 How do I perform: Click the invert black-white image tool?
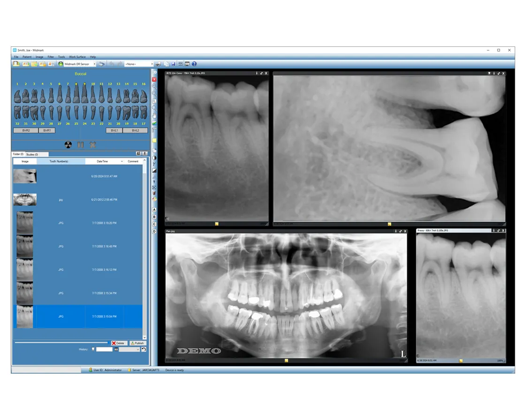pos(154,171)
